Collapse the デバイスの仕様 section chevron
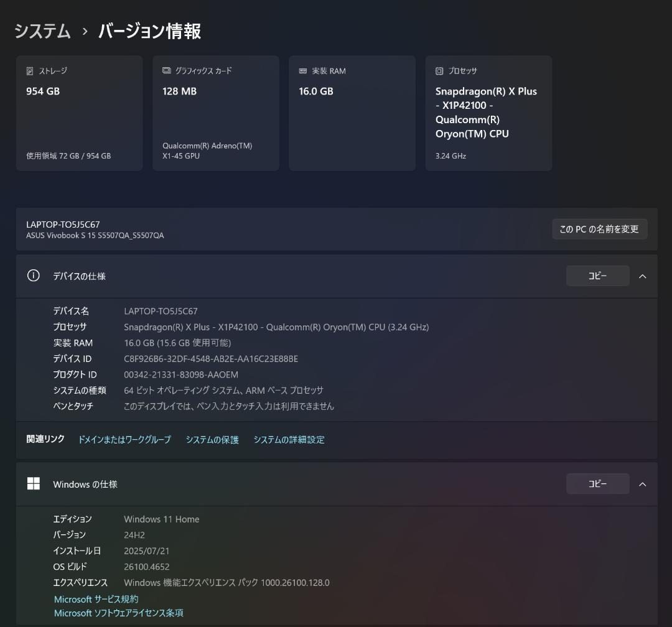This screenshot has height=627, width=672. click(643, 276)
